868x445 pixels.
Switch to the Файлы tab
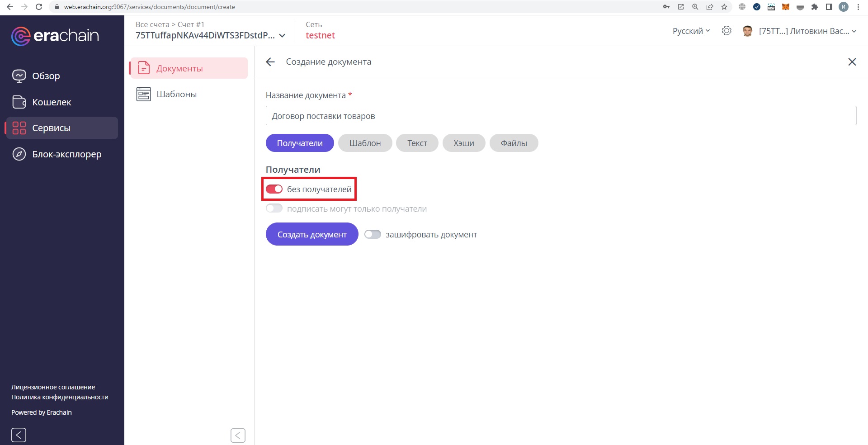click(514, 143)
